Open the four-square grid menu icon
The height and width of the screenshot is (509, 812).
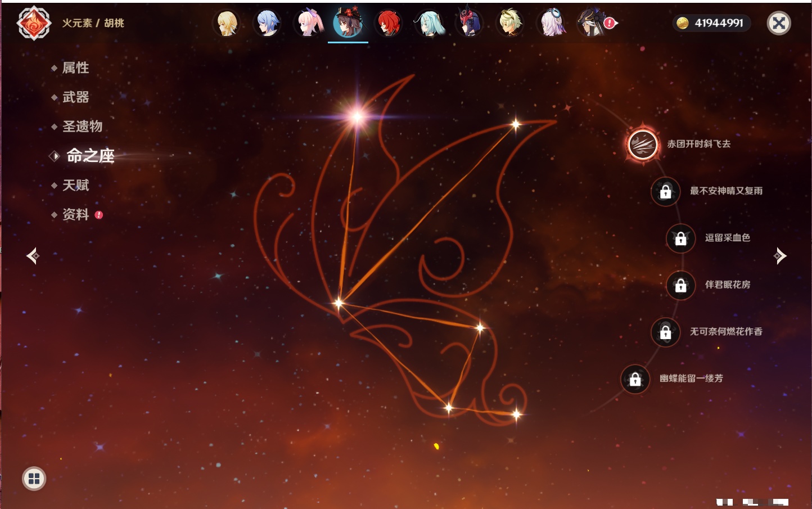coord(34,479)
